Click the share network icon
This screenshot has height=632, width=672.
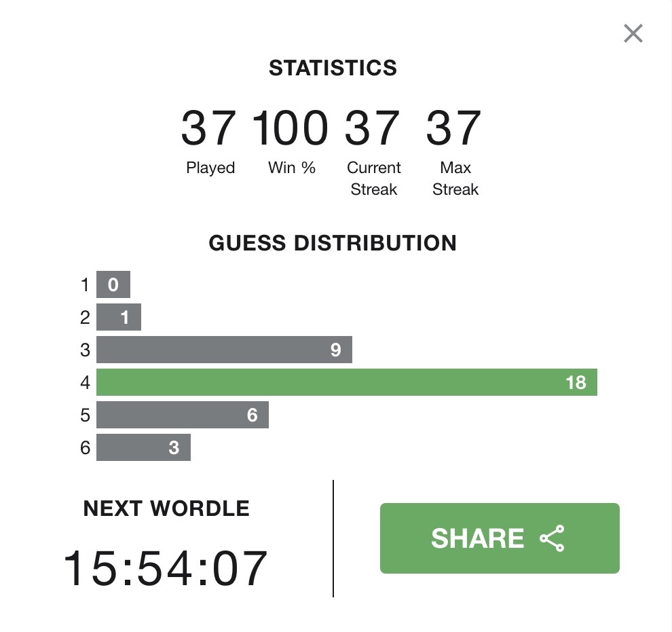(552, 538)
